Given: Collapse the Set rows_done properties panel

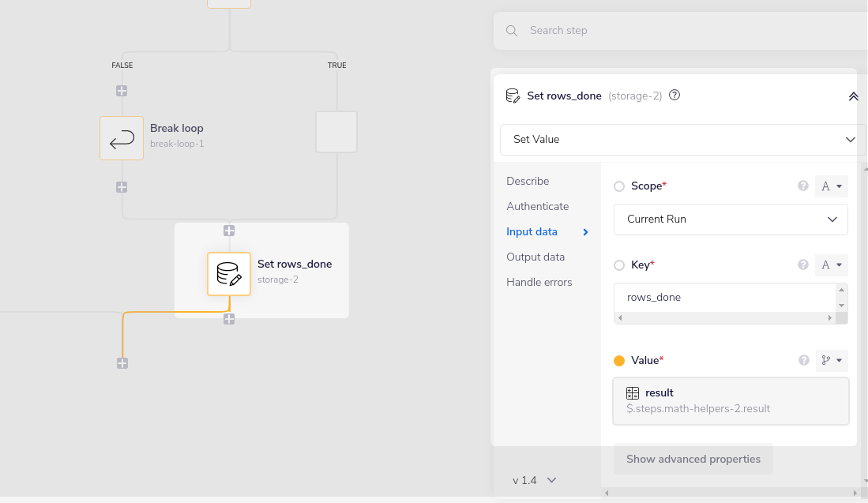Looking at the screenshot, I should coord(853,96).
